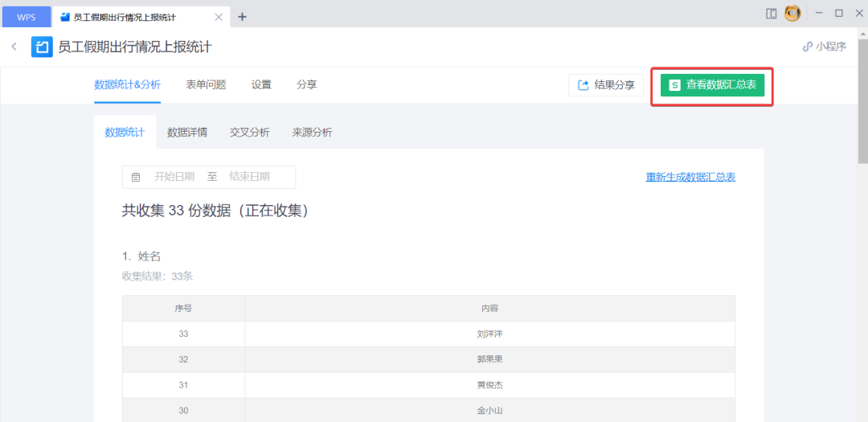Select the cell containing 刘洋洋
Image resolution: width=868 pixels, height=422 pixels.
[x=490, y=334]
